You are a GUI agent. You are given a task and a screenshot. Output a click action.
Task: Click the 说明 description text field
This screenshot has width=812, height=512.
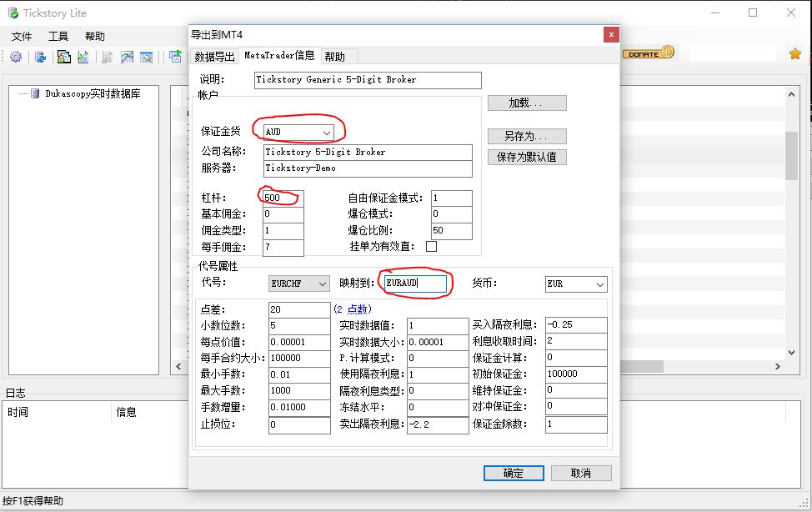click(368, 80)
